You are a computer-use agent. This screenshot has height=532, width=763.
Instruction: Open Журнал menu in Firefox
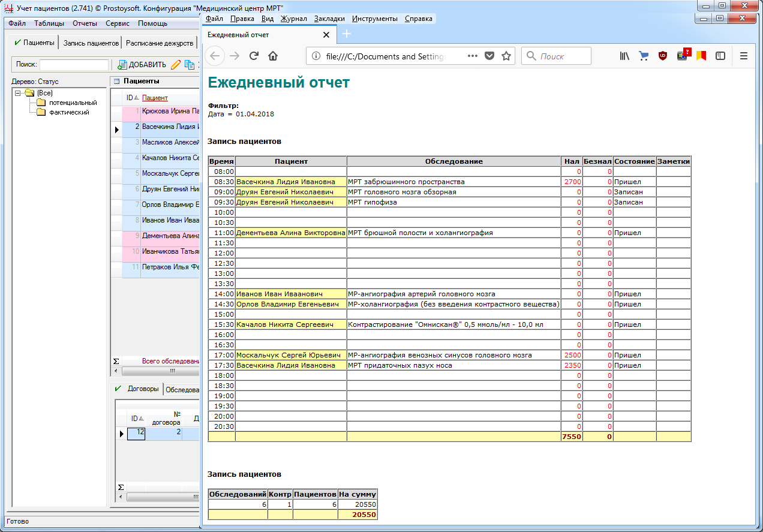(x=293, y=19)
